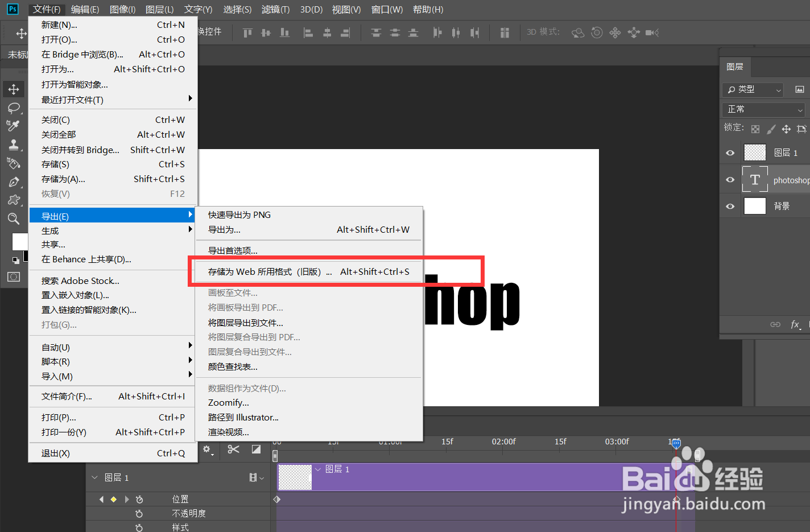Open the 编辑(E) menu
This screenshot has width=810, height=532.
coord(85,10)
